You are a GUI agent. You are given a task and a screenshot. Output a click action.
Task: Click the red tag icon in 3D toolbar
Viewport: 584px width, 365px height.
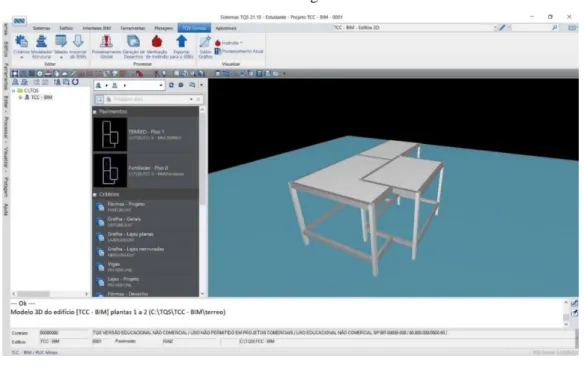(139, 74)
